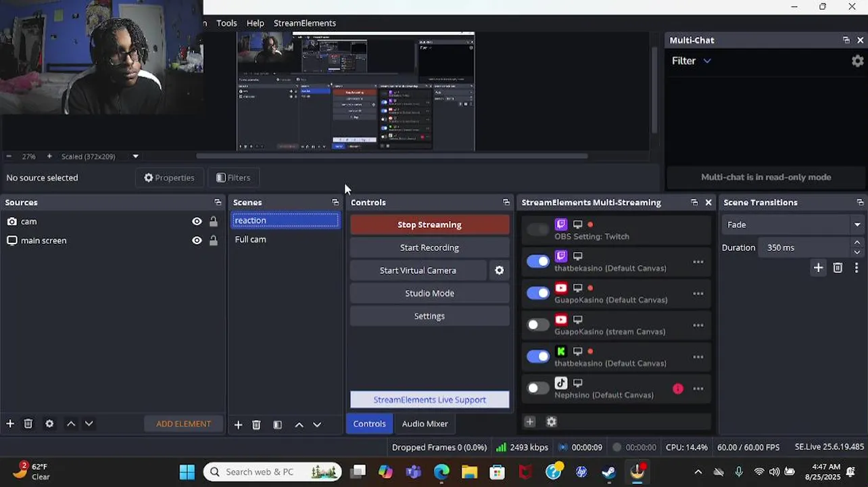Select the Full cam scene
This screenshot has height=487, width=868.
[285, 239]
